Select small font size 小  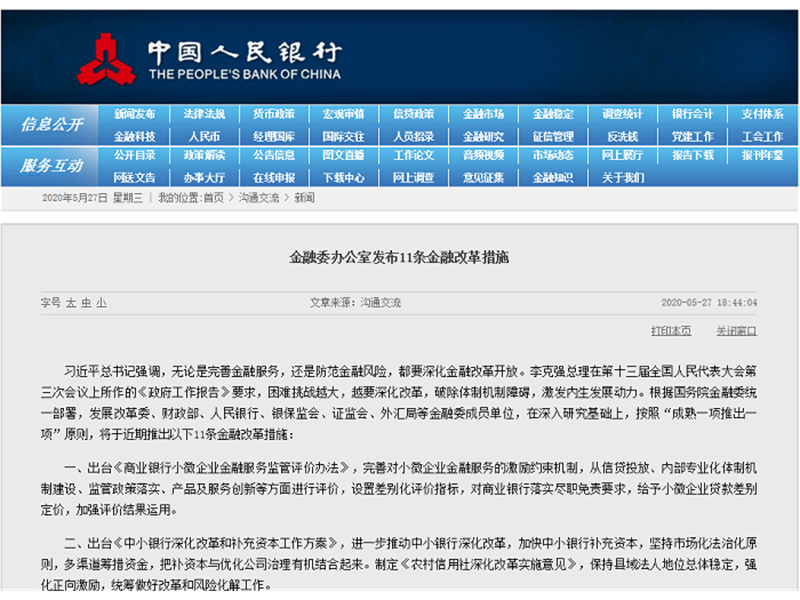101,302
